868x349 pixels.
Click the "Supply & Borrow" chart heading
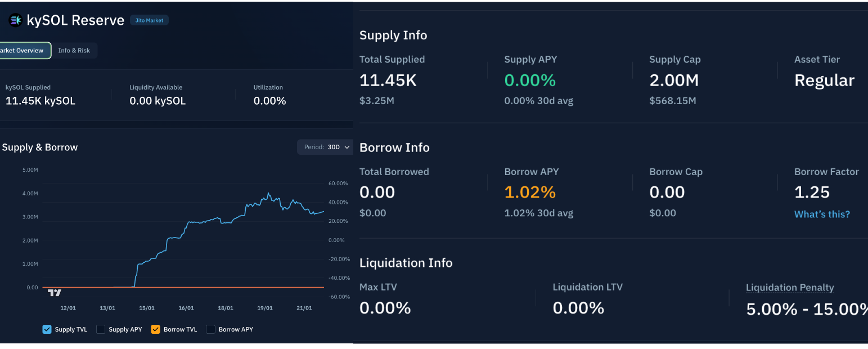[40, 147]
